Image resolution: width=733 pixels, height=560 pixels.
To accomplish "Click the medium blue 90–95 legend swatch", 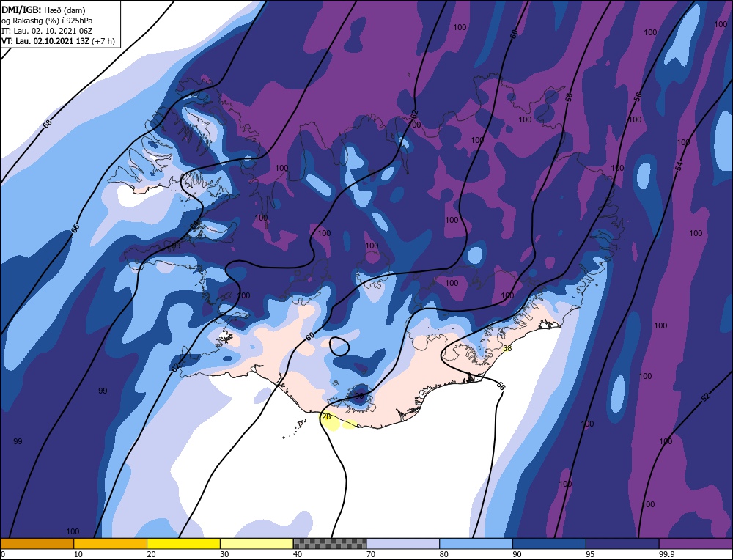I will tap(549, 543).
